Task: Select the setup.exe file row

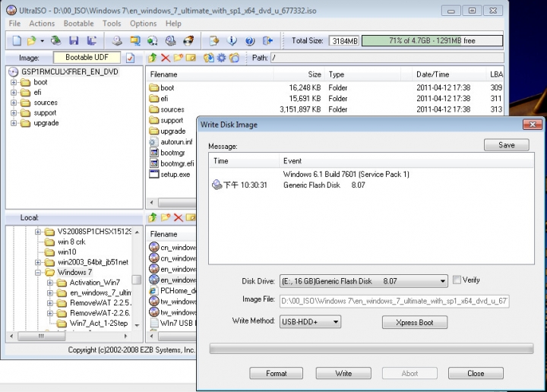Action: (x=170, y=174)
